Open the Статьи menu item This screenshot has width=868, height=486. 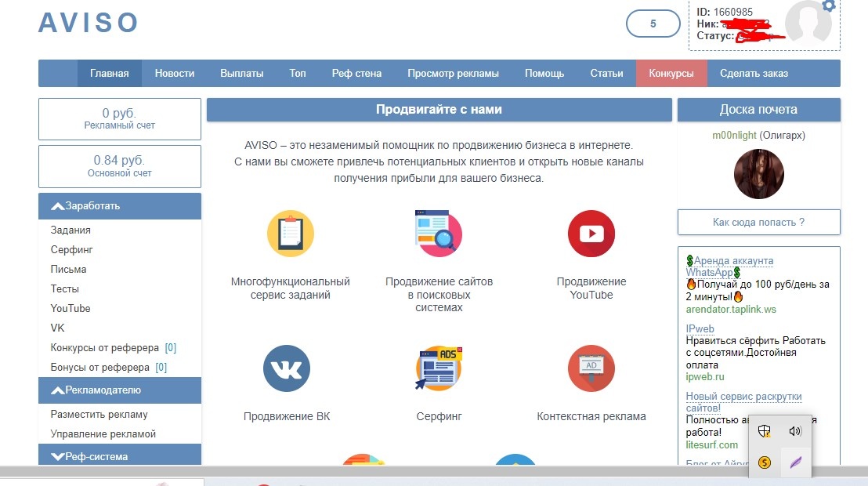coord(606,73)
